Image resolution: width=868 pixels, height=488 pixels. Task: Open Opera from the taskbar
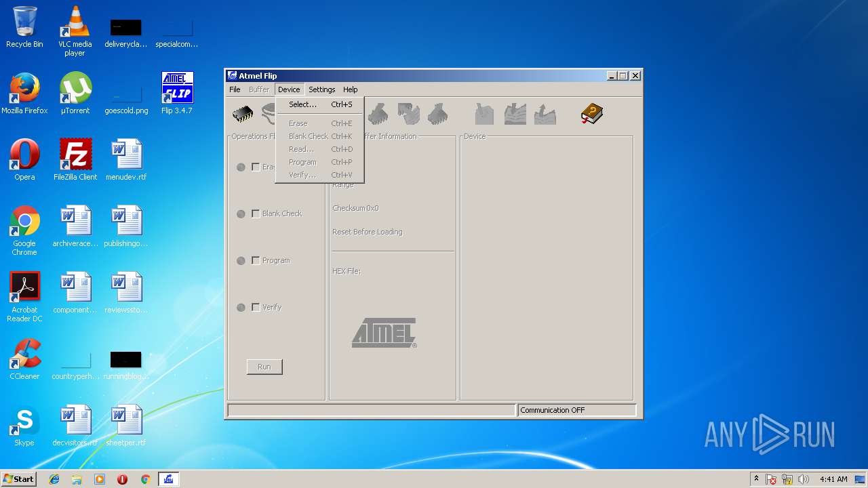[x=122, y=479]
